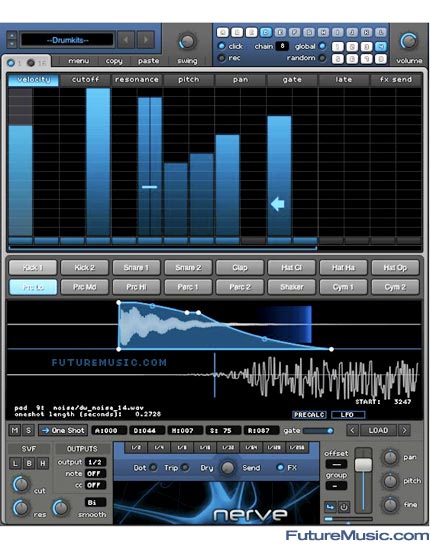
Task: Switch to the velocity tab
Action: pyautogui.click(x=33, y=80)
